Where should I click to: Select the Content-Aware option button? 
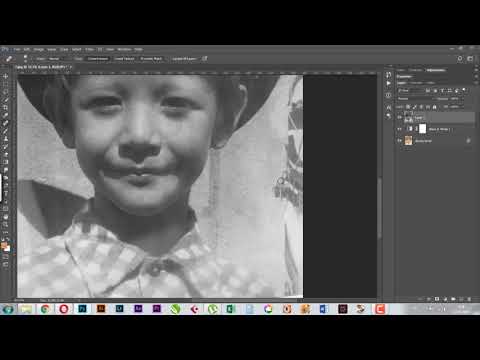(98, 59)
